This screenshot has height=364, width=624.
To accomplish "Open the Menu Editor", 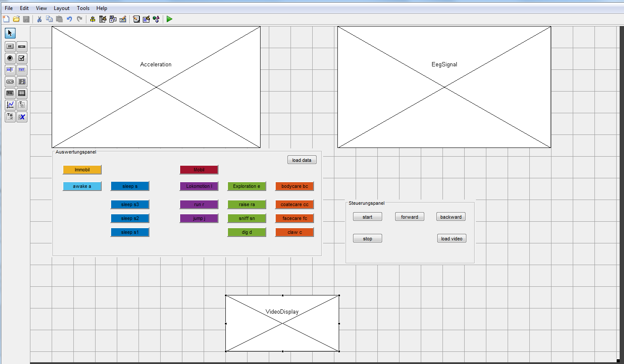I will [x=103, y=19].
